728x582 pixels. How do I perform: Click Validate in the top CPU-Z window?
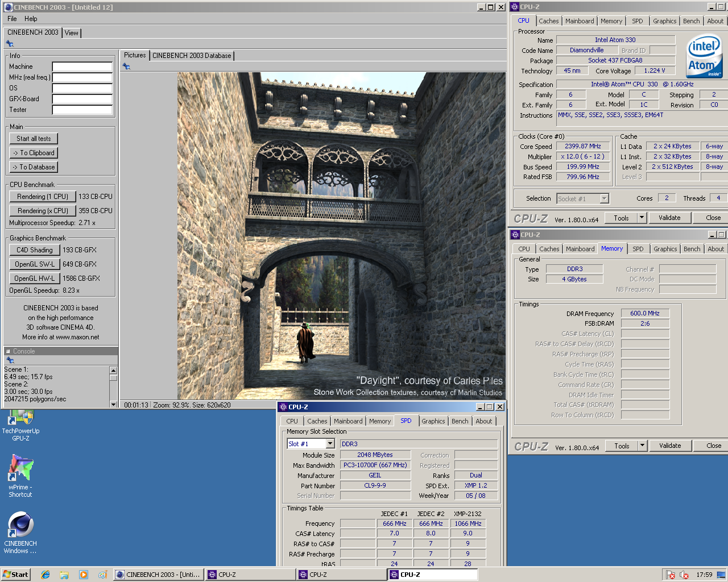(x=669, y=218)
